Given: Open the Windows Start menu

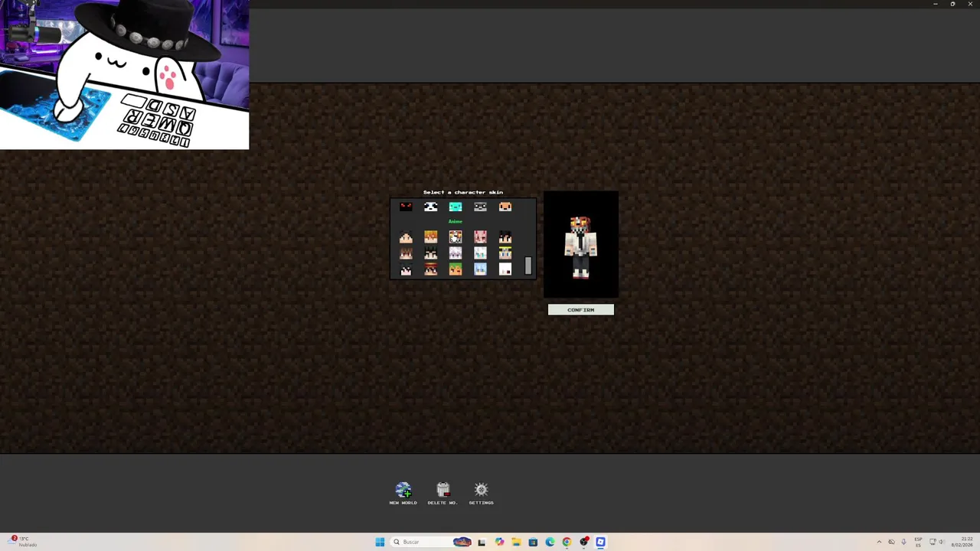Looking at the screenshot, I should click(x=380, y=542).
